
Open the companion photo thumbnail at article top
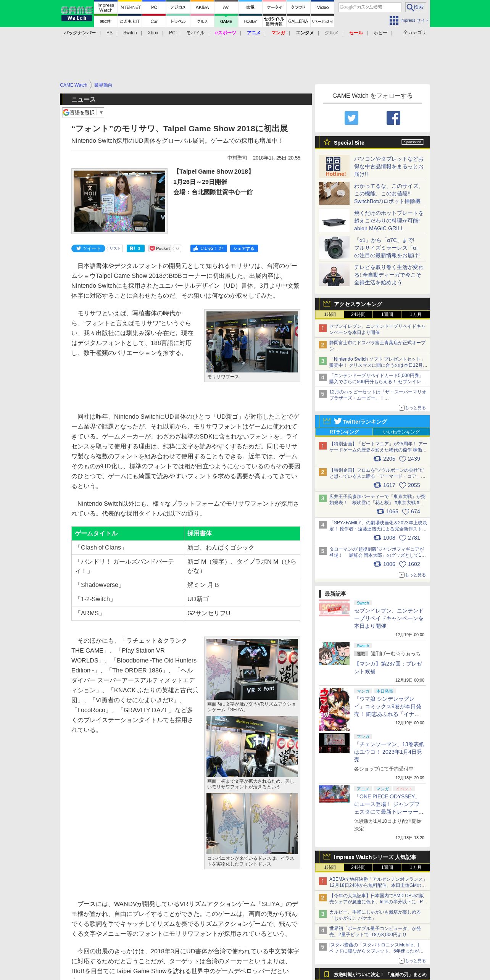tap(119, 201)
